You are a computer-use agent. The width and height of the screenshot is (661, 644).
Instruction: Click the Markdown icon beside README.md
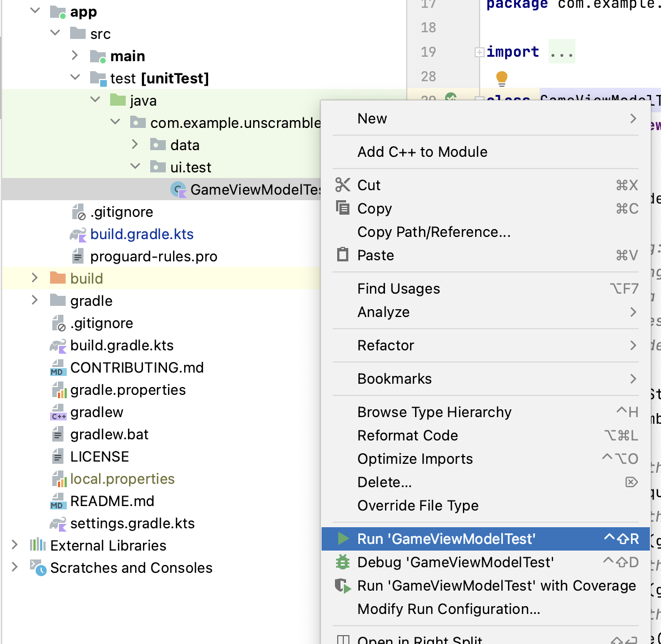pyautogui.click(x=57, y=501)
